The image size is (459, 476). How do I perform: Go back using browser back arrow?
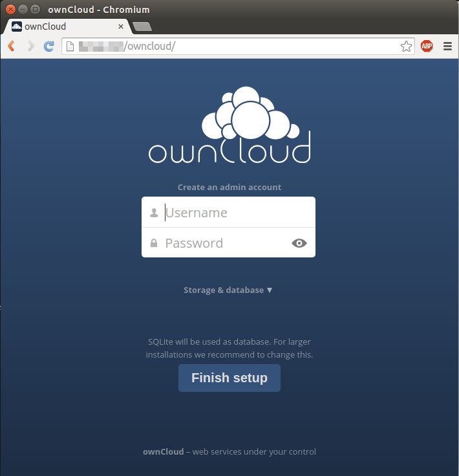tap(11, 46)
